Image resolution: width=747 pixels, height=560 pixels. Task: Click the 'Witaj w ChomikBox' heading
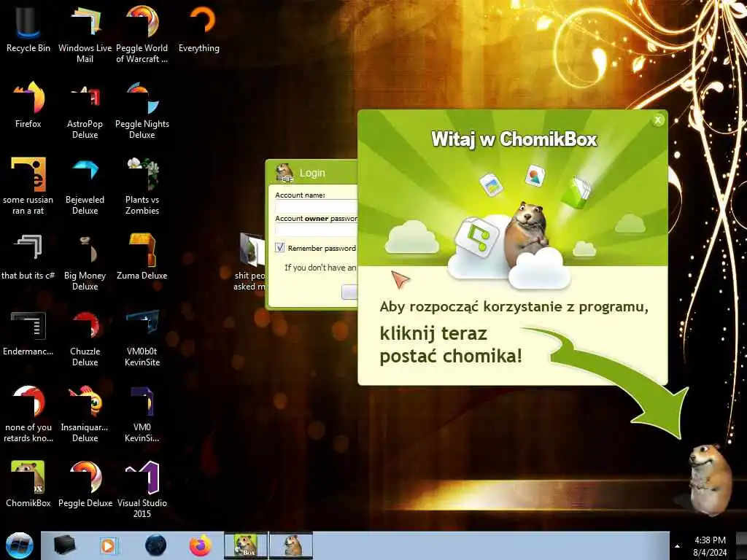click(x=514, y=139)
